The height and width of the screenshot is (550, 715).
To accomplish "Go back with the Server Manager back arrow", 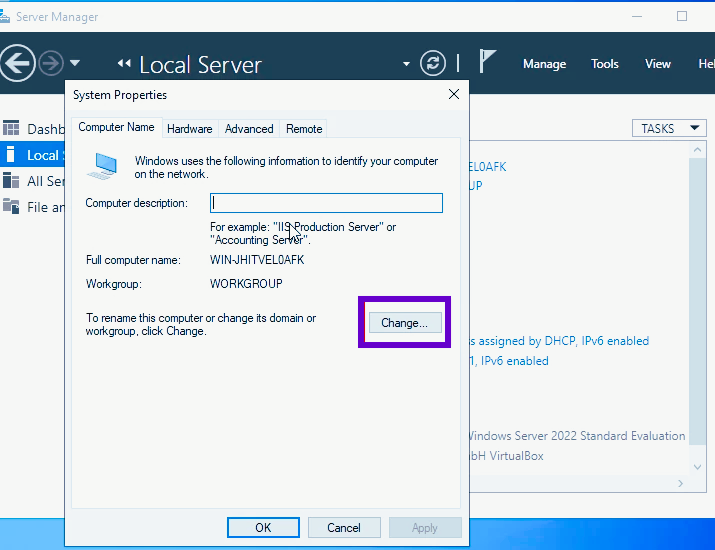I will [17, 63].
